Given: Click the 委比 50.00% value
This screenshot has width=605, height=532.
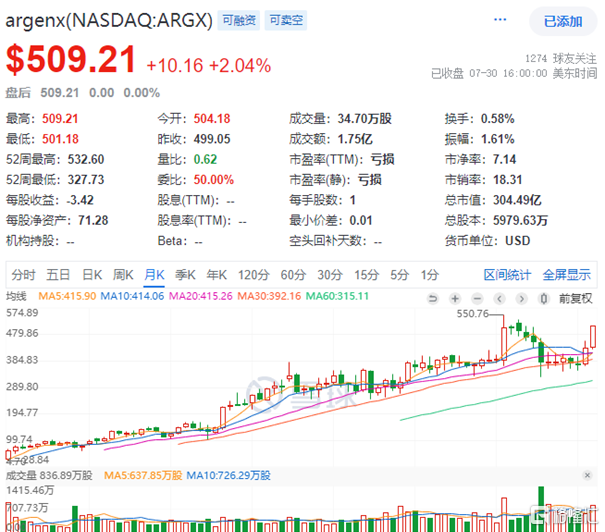Looking at the screenshot, I should (214, 180).
